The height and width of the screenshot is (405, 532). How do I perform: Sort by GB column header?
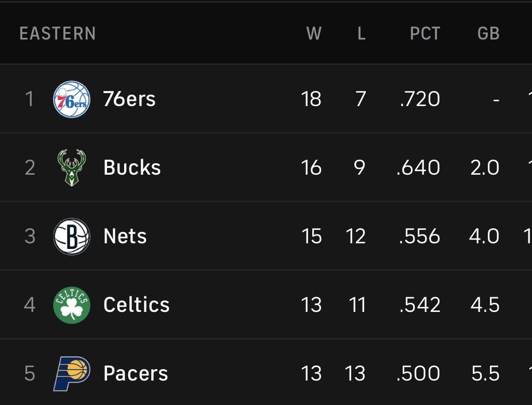488,33
